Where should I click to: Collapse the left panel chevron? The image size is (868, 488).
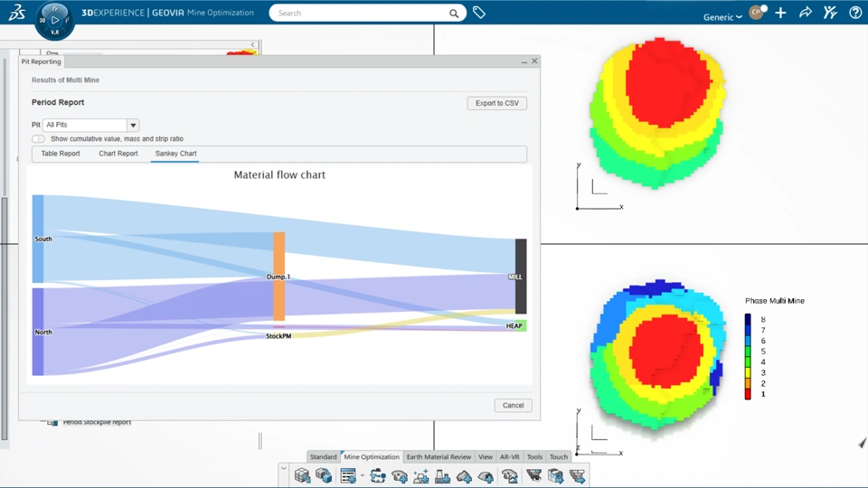click(x=253, y=44)
